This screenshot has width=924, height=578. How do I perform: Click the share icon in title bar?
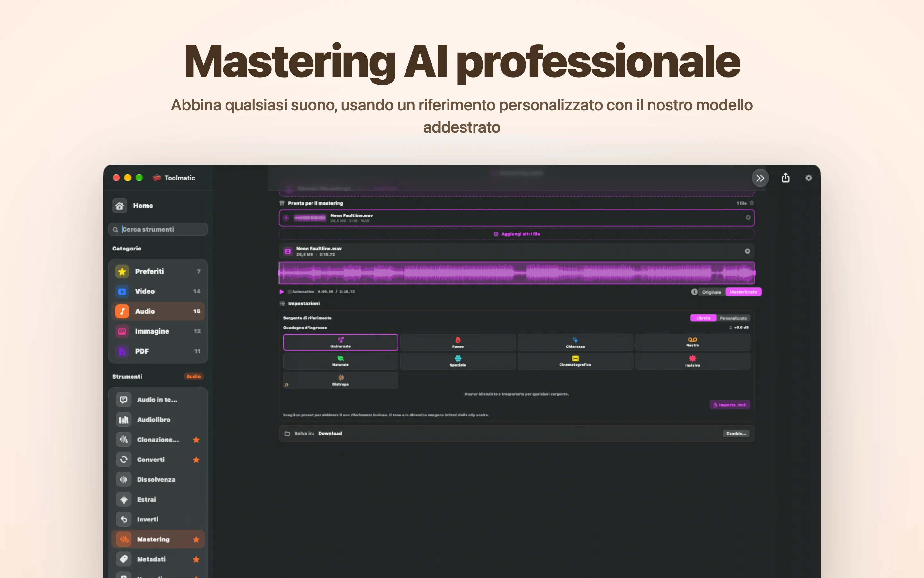click(785, 178)
